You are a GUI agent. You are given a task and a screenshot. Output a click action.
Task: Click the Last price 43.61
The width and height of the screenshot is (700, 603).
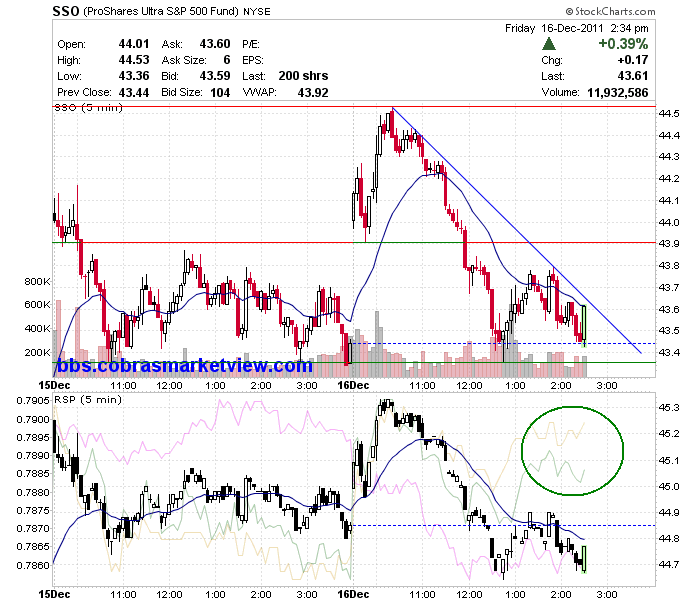point(633,76)
